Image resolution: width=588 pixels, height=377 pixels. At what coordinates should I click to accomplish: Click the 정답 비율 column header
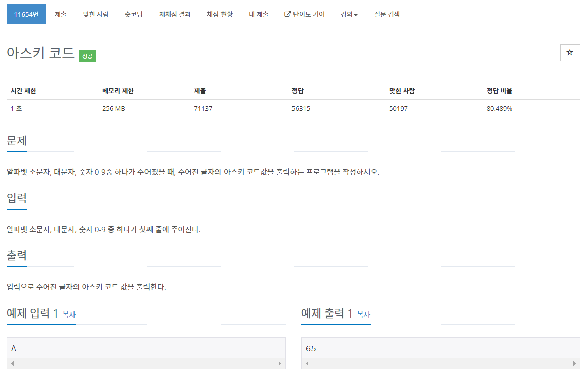tap(499, 91)
